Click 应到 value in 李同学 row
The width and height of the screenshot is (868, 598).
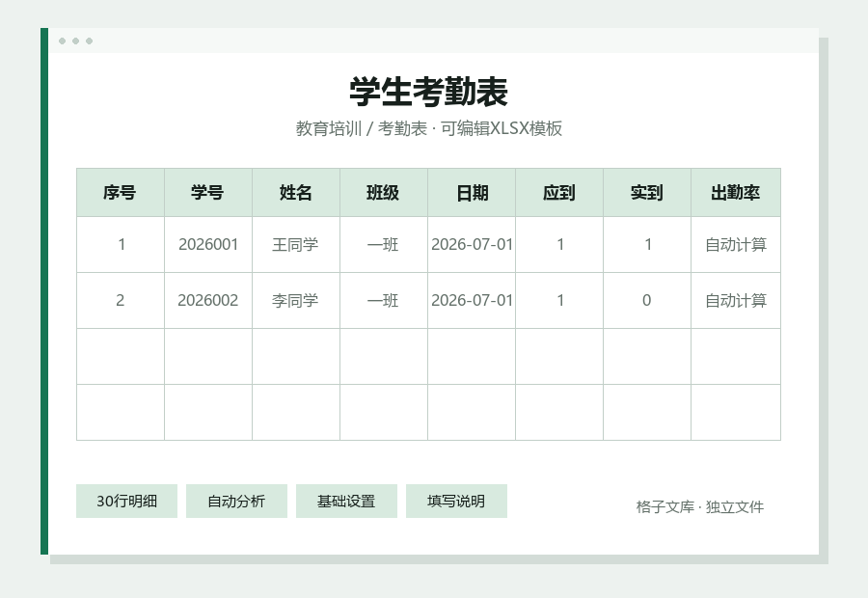coord(559,301)
